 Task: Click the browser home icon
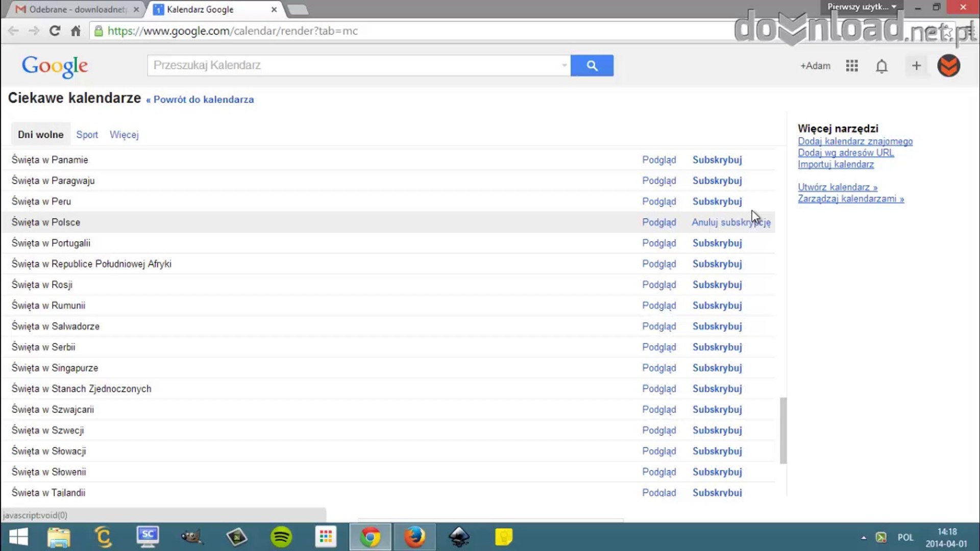[76, 31]
